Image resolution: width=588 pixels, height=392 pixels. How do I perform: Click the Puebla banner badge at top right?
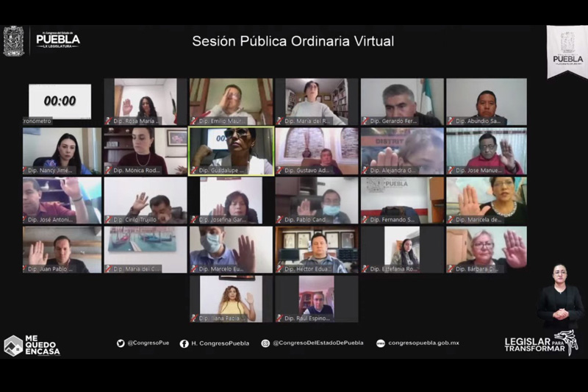point(567,51)
